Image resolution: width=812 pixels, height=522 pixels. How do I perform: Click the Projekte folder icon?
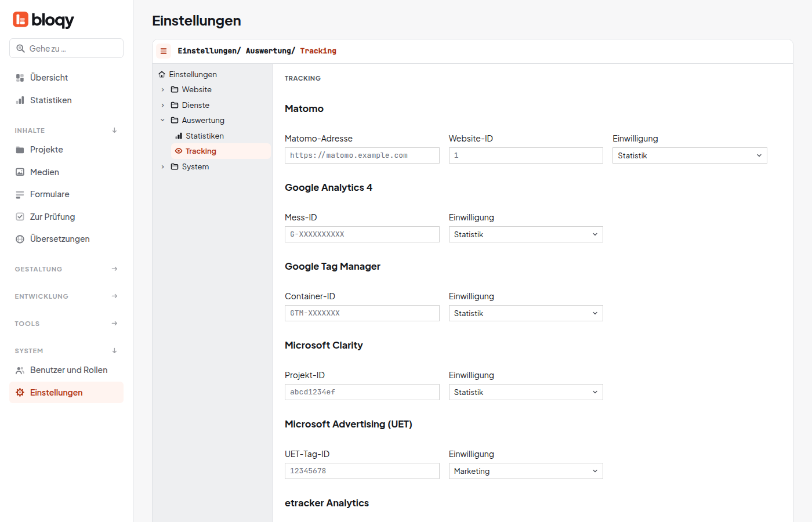(20, 150)
